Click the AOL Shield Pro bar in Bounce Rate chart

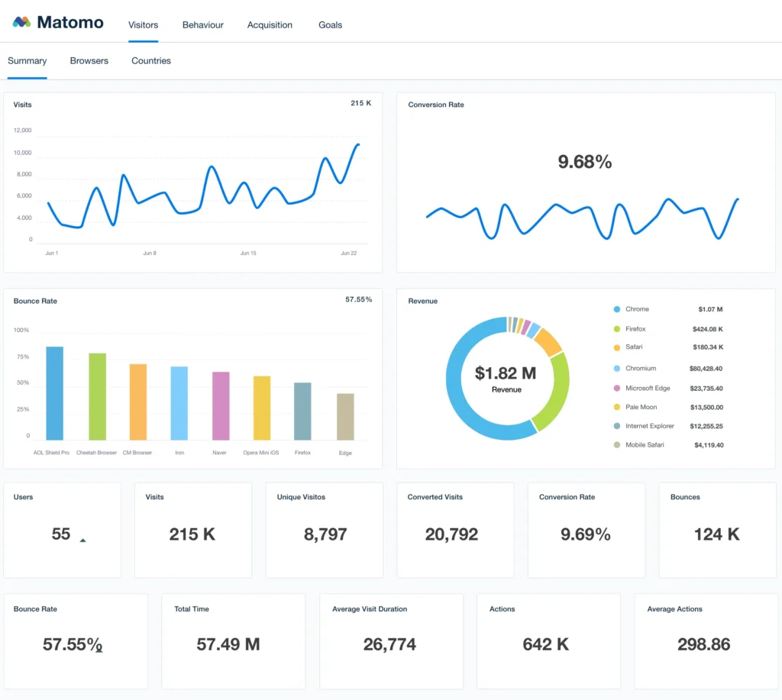(53, 392)
